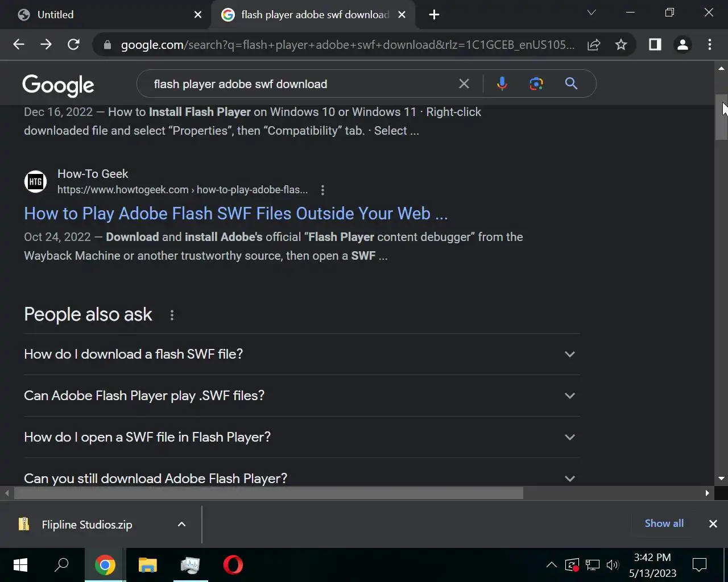This screenshot has width=728, height=582.
Task: Open the downloaded Flipline Studios.zip file
Action: (x=86, y=525)
